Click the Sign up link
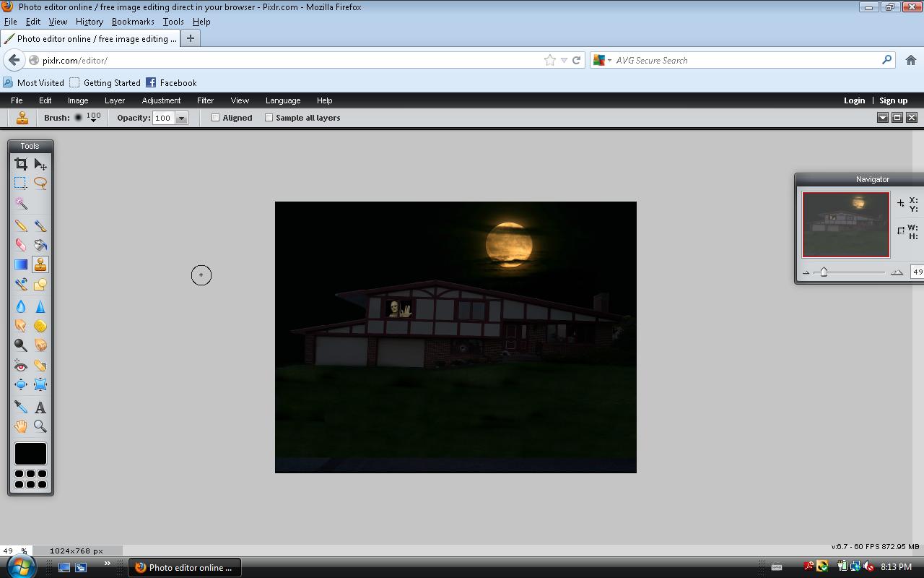 point(893,100)
